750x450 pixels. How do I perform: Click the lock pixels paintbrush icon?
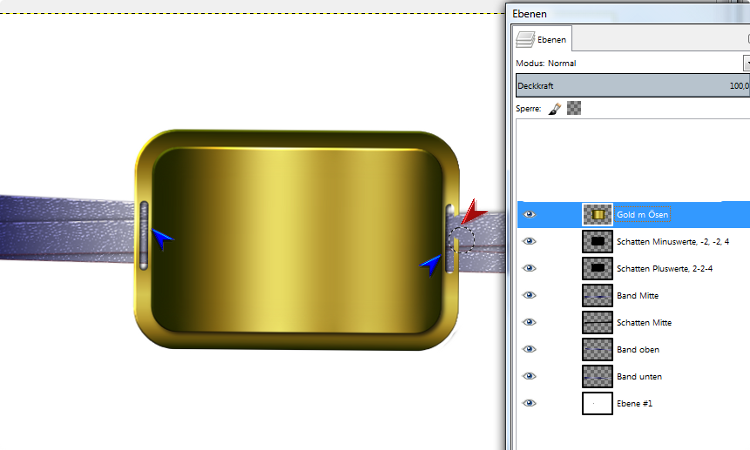[x=554, y=107]
